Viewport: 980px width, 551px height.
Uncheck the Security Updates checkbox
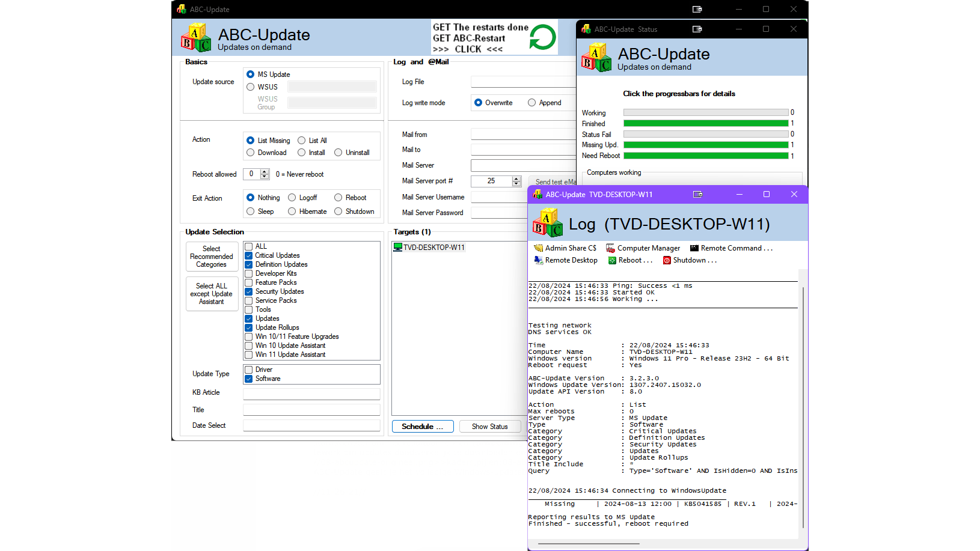pyautogui.click(x=249, y=291)
